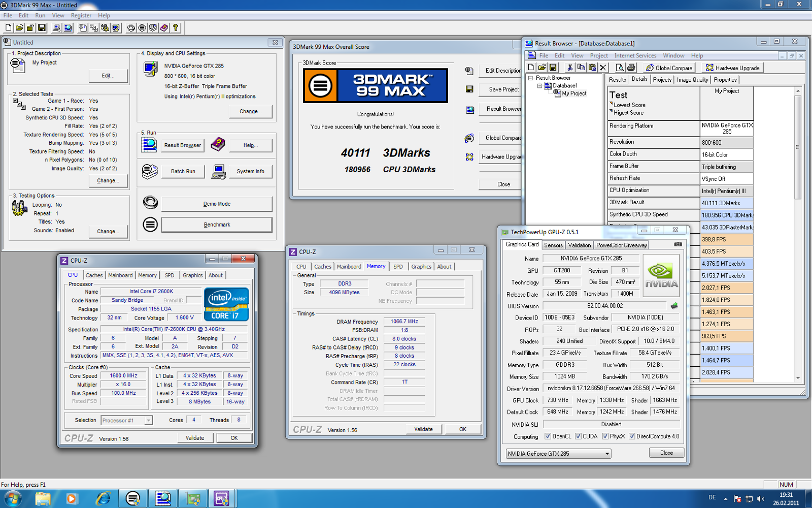Click the Show hidden icons tray arrow
Screen dimensions: 812x508
(x=725, y=499)
